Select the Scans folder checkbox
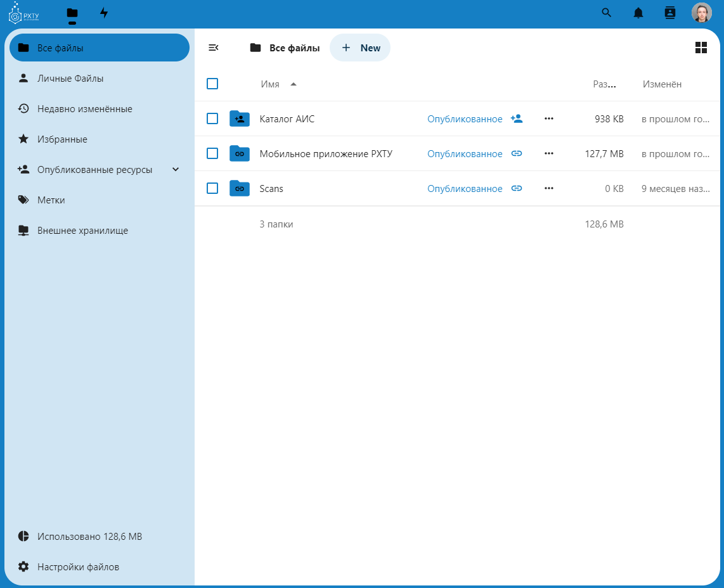The height and width of the screenshot is (588, 724). pyautogui.click(x=212, y=188)
